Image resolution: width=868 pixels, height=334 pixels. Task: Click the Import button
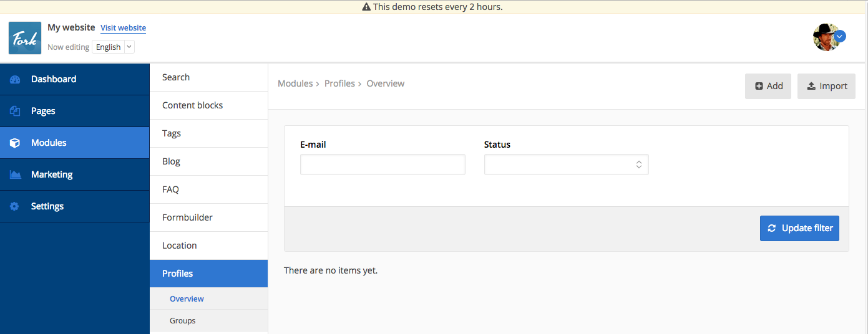click(826, 86)
